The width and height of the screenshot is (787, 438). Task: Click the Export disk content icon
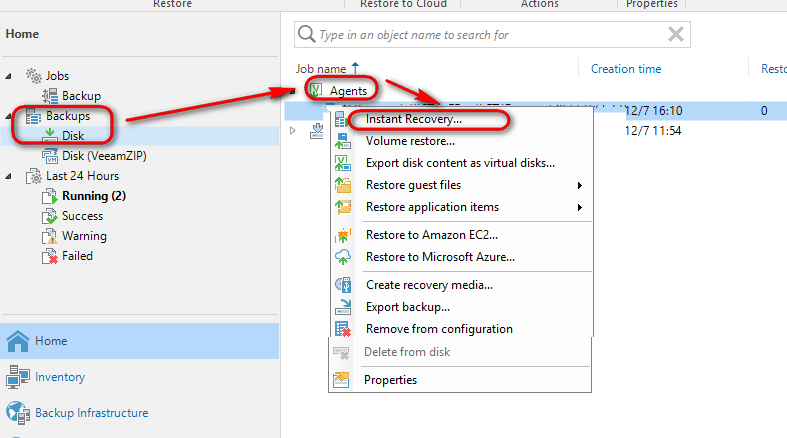pos(343,164)
